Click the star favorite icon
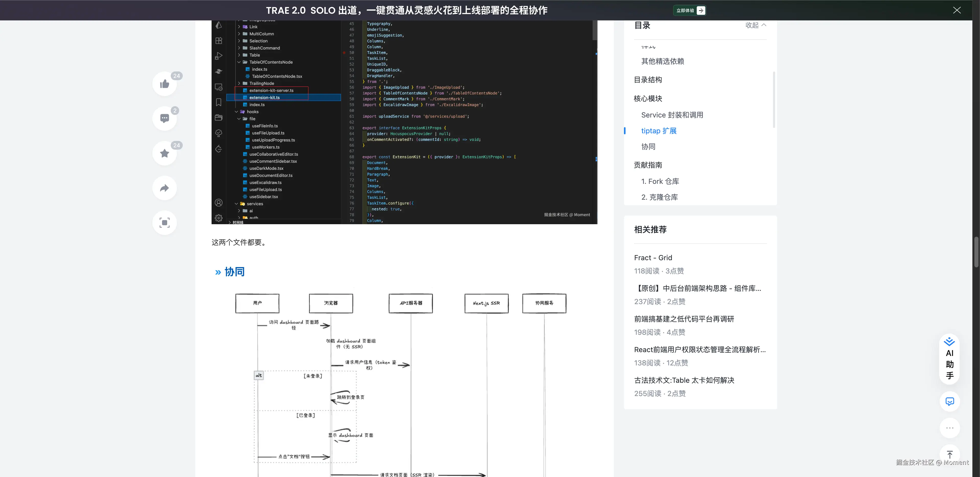Viewport: 980px width, 477px height. coord(164,153)
